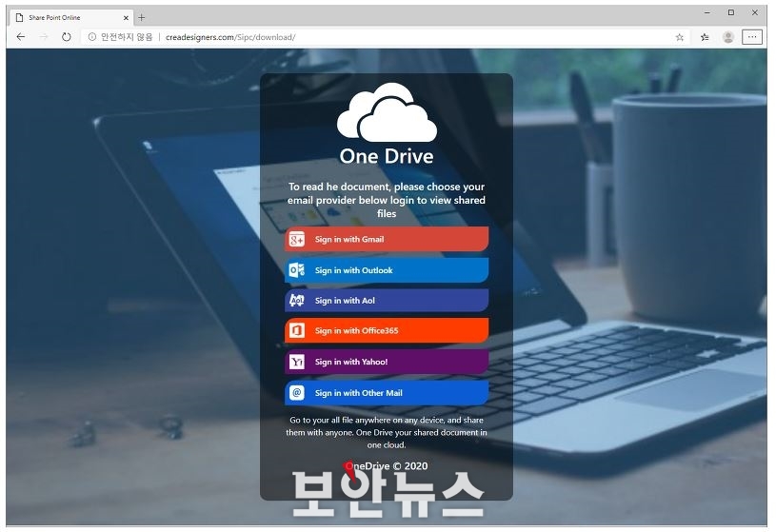
Task: Click the OneDrive cloud logo
Action: click(x=387, y=112)
